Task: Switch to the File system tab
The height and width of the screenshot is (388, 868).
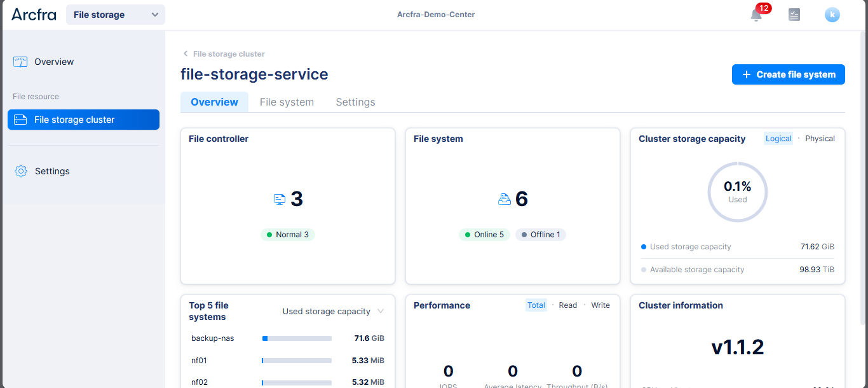Action: click(287, 102)
